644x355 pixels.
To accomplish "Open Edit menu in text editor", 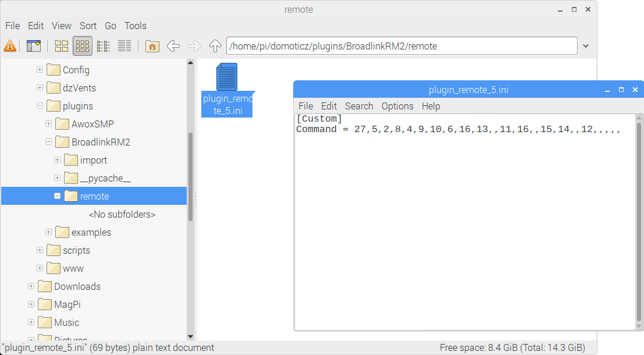I will click(x=329, y=106).
